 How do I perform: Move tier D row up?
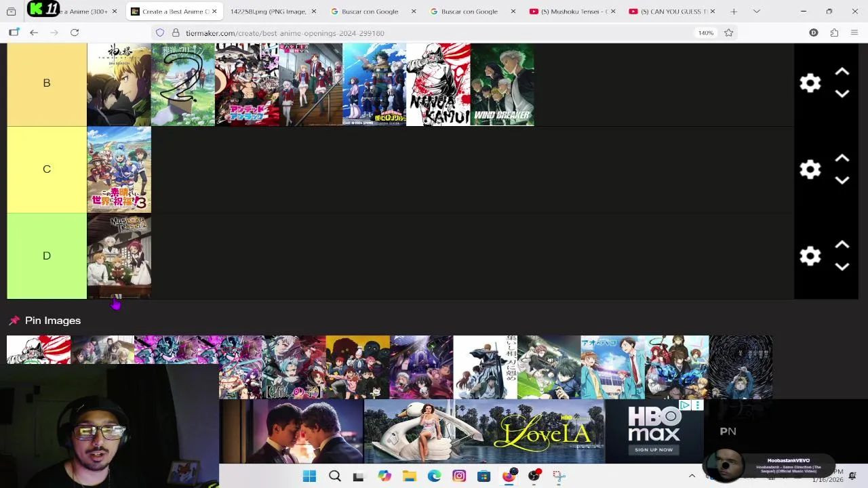click(x=842, y=245)
